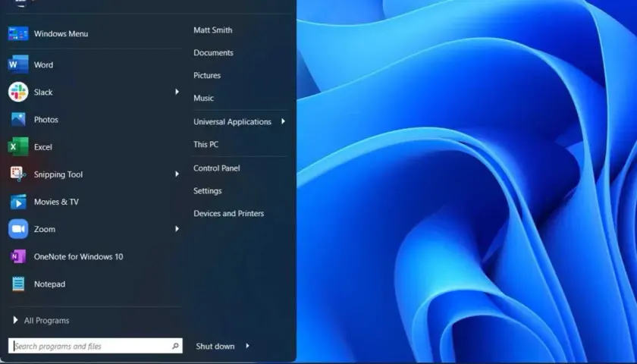Select the Word program label

43,65
